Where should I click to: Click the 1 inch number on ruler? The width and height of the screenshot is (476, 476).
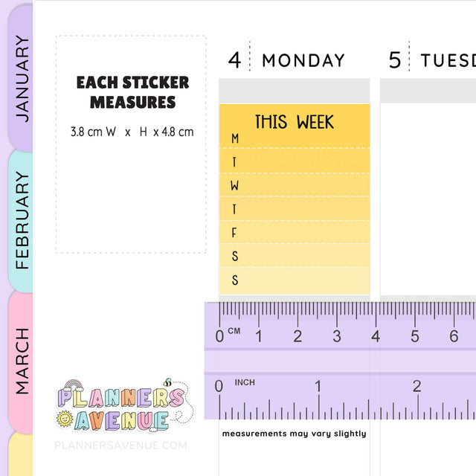(318, 386)
